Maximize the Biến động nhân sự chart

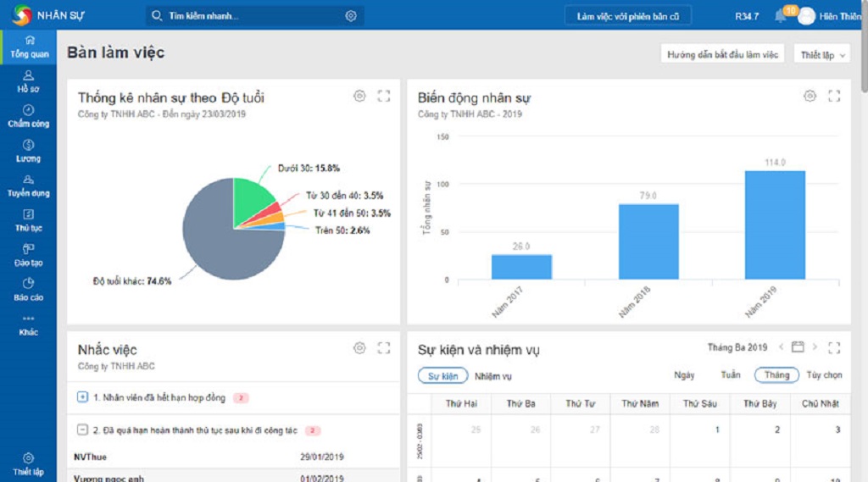click(x=834, y=97)
